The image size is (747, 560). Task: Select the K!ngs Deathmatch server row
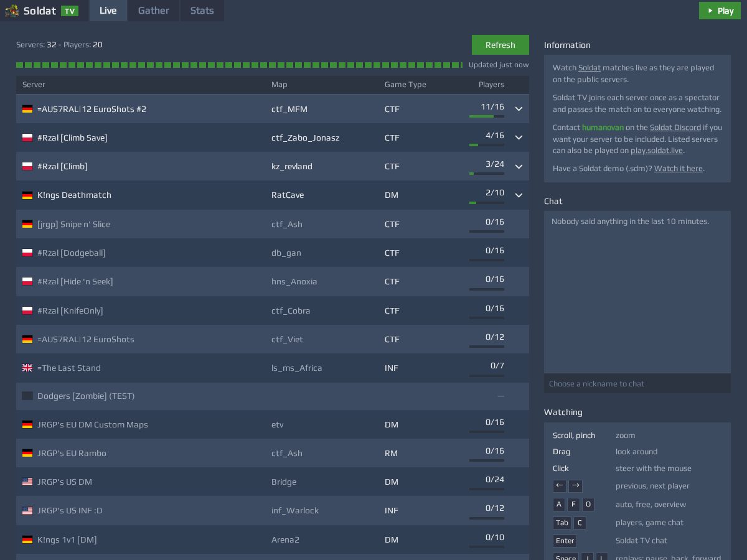pyautogui.click(x=273, y=195)
